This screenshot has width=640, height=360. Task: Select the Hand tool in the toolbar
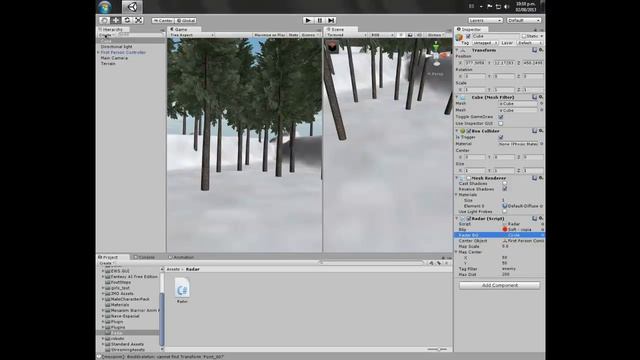[x=104, y=20]
